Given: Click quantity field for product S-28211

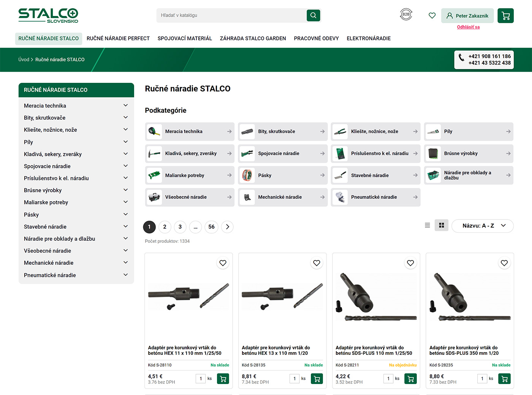Looking at the screenshot, I should click(x=388, y=379).
